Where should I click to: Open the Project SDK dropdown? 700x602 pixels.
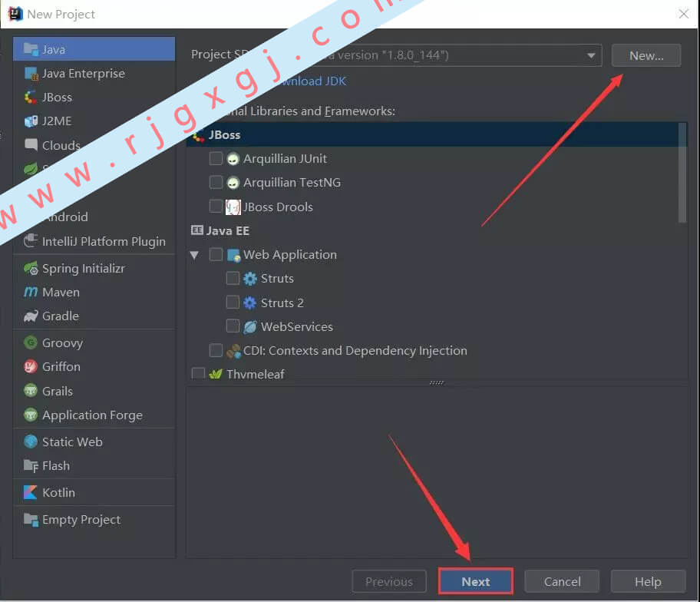pyautogui.click(x=591, y=55)
